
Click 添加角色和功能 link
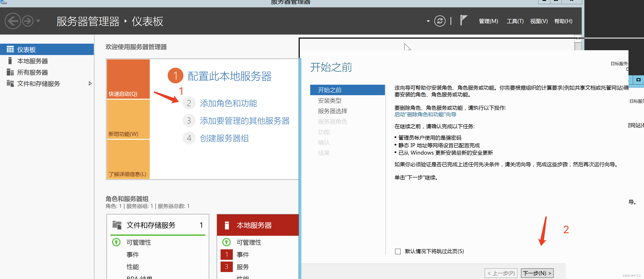[x=228, y=103]
